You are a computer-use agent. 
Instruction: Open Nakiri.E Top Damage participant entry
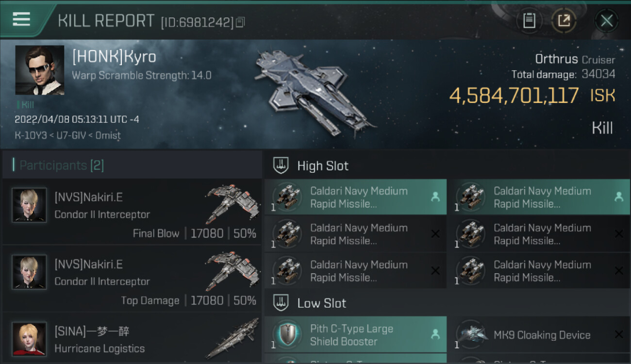pos(132,278)
